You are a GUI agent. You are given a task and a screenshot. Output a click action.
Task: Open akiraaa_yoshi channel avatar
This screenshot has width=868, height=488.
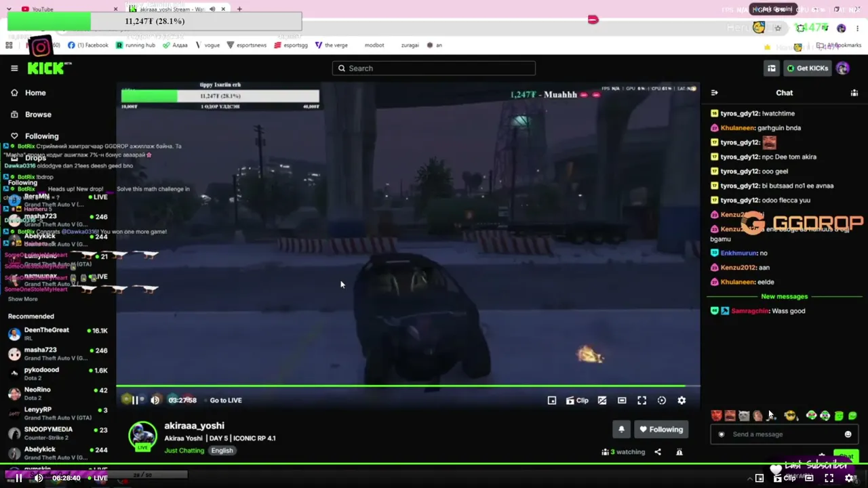click(142, 436)
